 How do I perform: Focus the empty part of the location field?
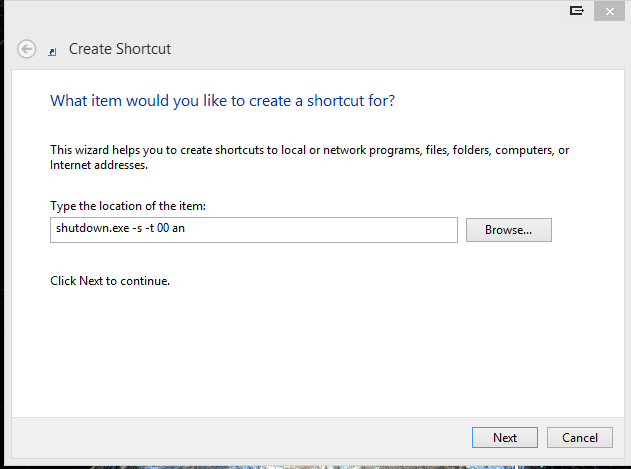pos(320,230)
